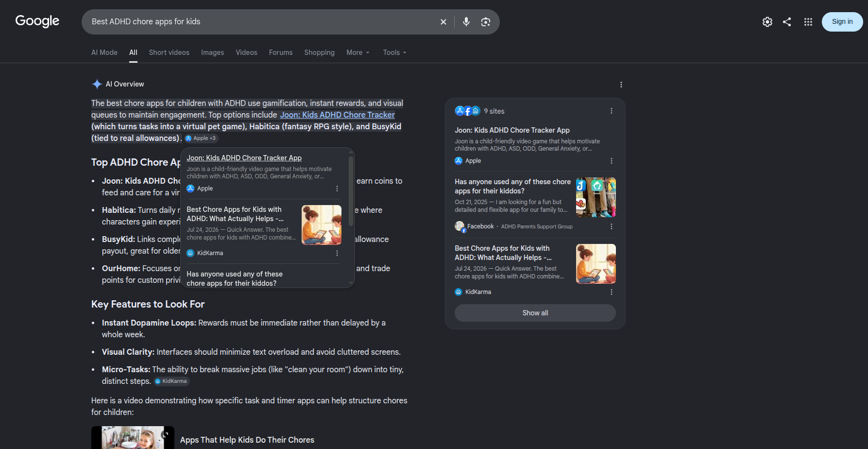The image size is (868, 449).
Task: Click the 'BusyKid:' list item label
Action: [119, 240]
